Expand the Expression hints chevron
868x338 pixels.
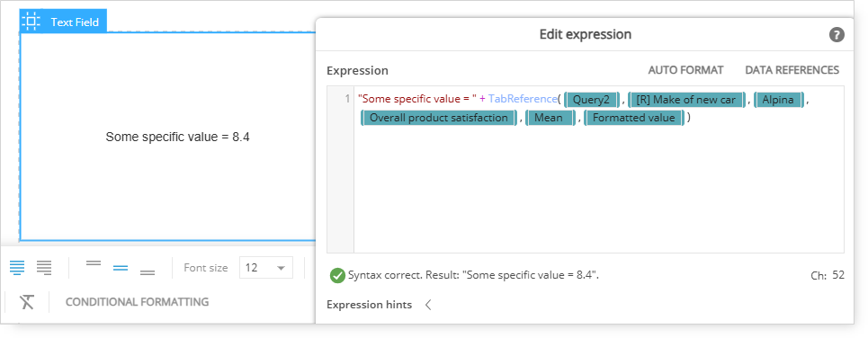pyautogui.click(x=428, y=305)
